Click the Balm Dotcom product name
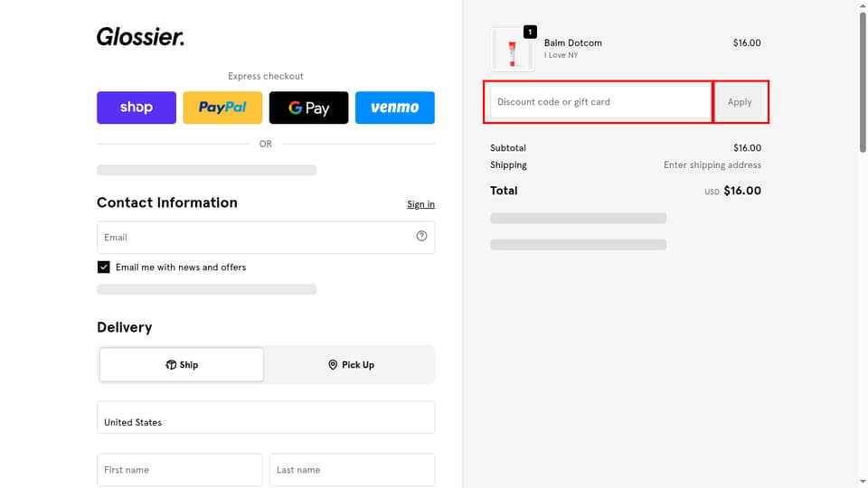The width and height of the screenshot is (868, 488). click(573, 42)
